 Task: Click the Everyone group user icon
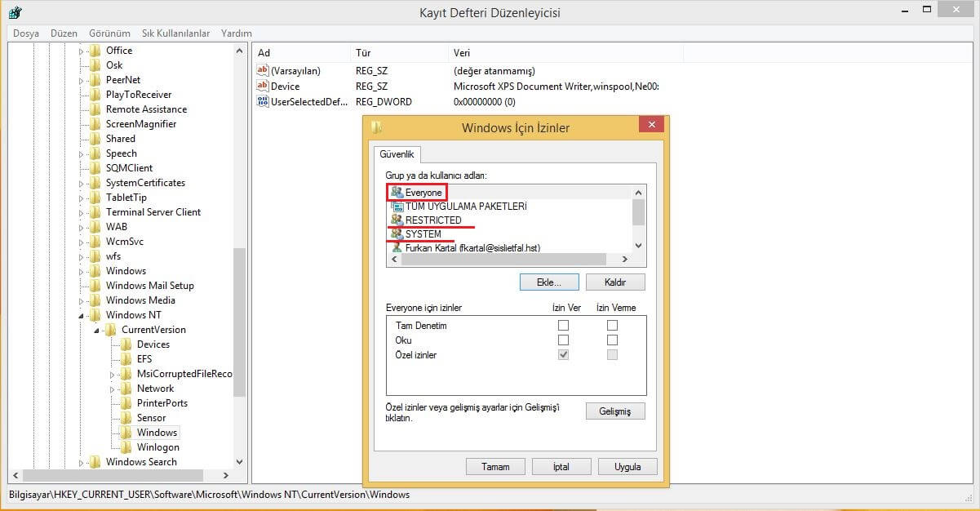tap(397, 192)
